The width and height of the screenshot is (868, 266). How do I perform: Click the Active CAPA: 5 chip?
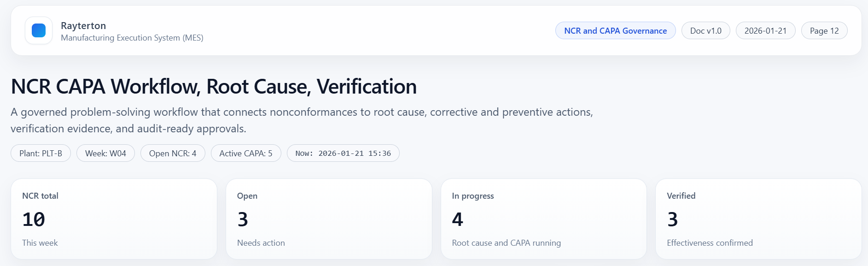click(246, 154)
